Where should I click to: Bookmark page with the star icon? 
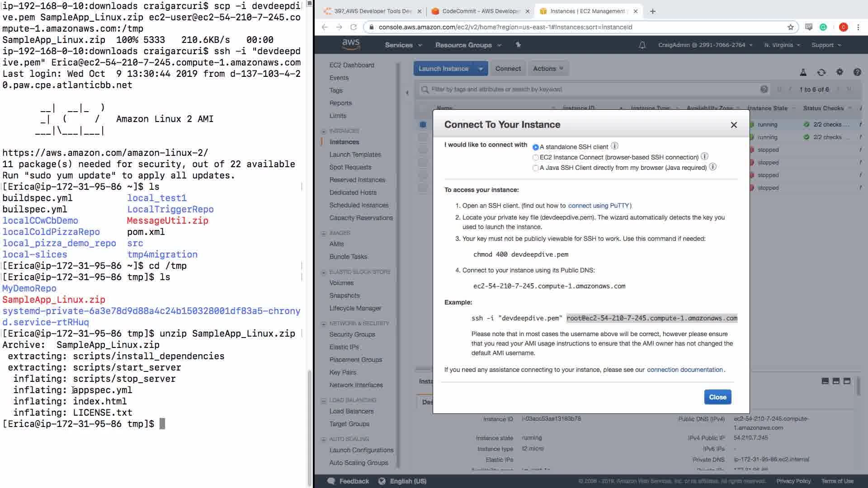[x=790, y=27]
